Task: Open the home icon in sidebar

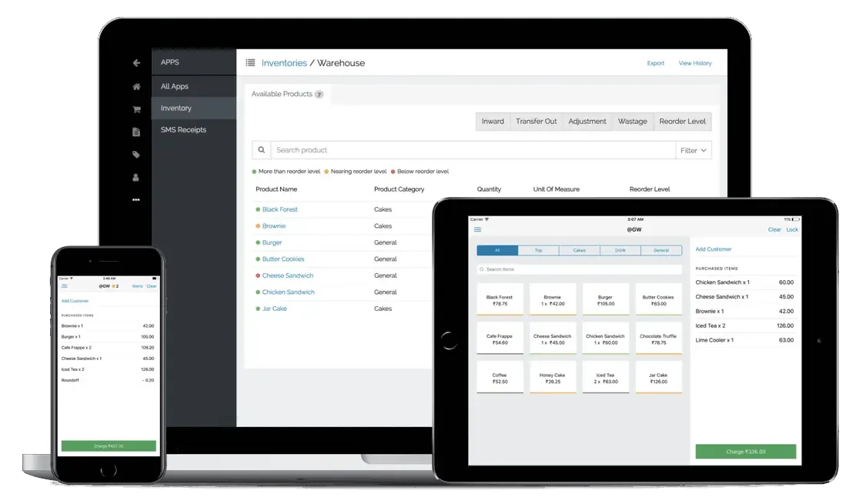Action: [x=136, y=87]
